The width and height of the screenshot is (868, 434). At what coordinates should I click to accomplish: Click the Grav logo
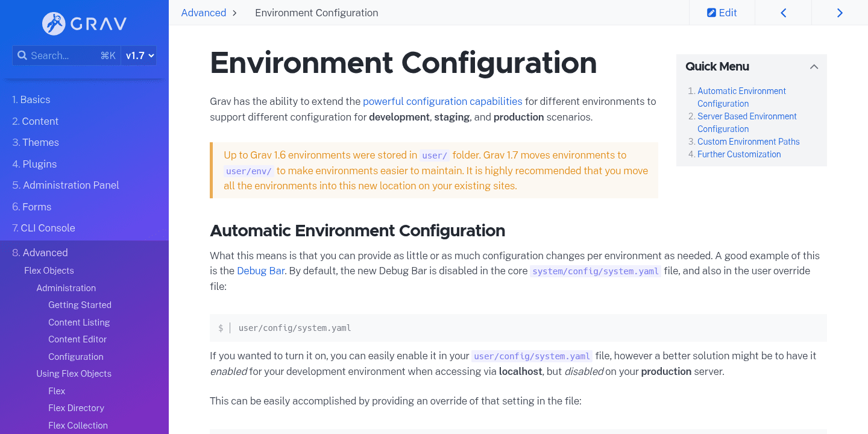click(x=84, y=24)
